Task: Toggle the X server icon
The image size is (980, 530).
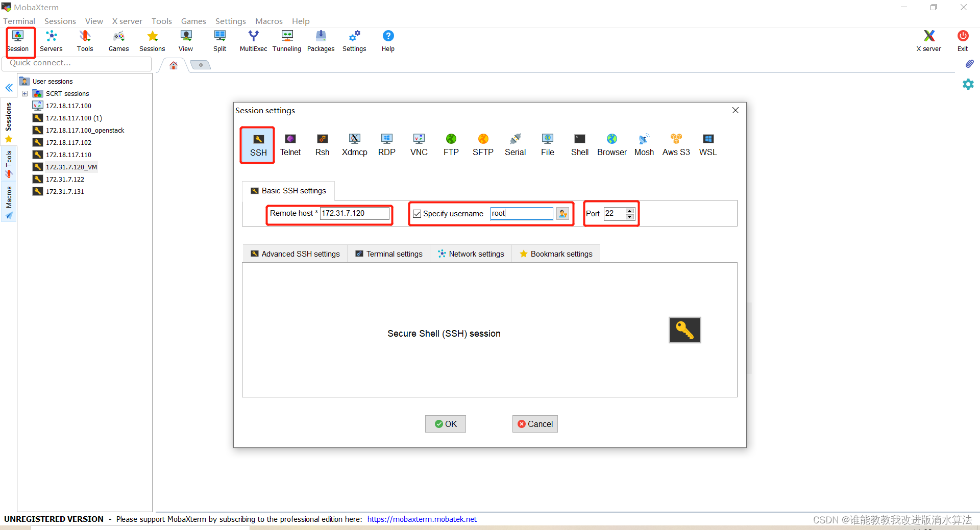Action: [x=929, y=41]
